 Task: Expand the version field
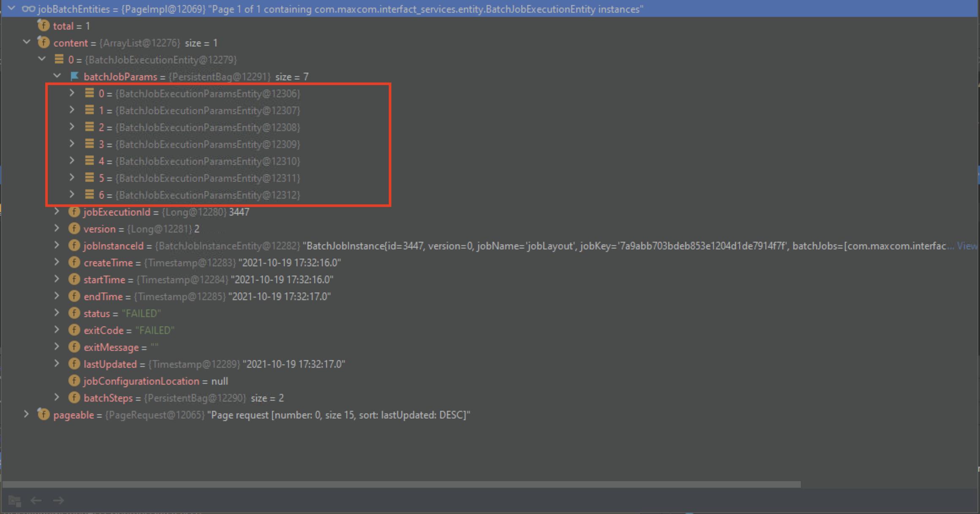coord(57,228)
